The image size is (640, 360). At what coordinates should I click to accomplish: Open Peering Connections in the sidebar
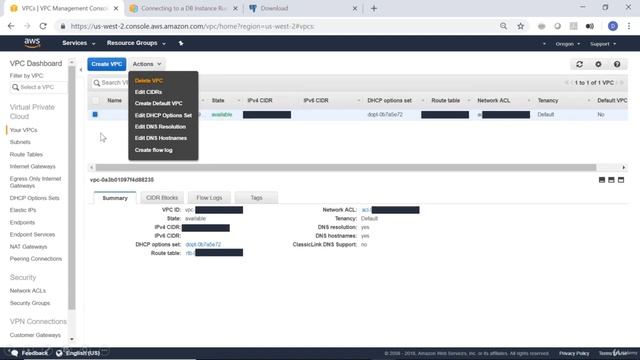point(36,259)
